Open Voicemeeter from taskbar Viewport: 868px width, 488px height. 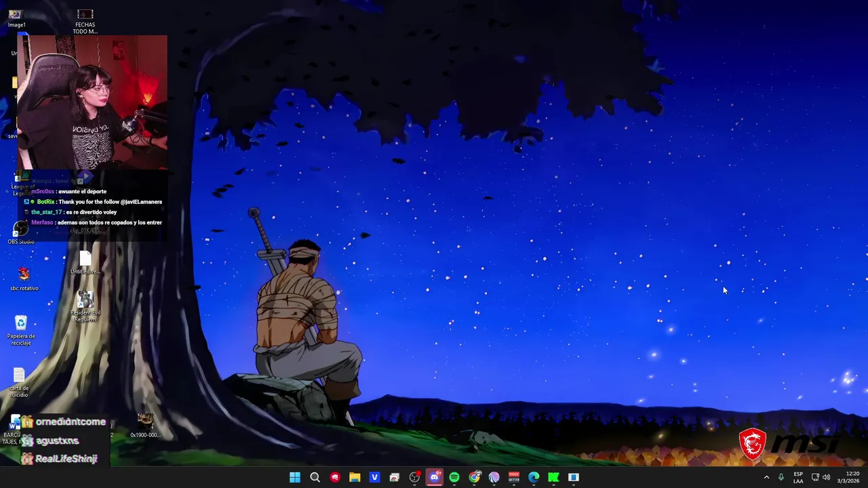click(514, 477)
